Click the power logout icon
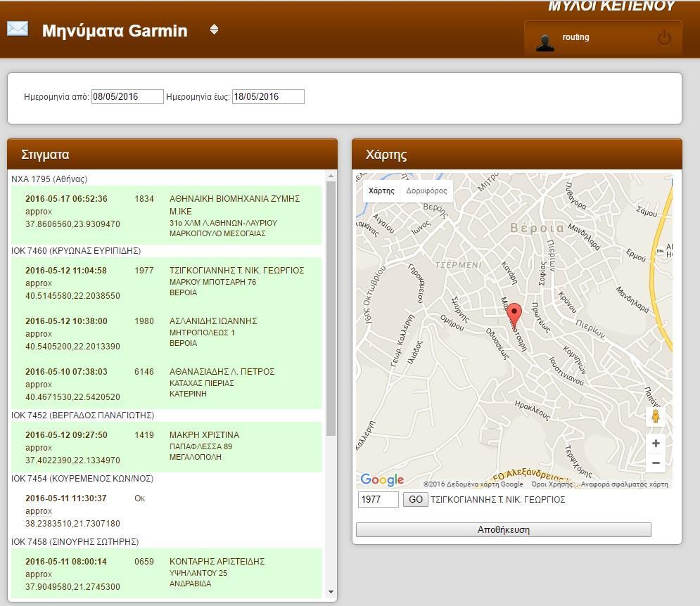The image size is (700, 606). (x=664, y=38)
